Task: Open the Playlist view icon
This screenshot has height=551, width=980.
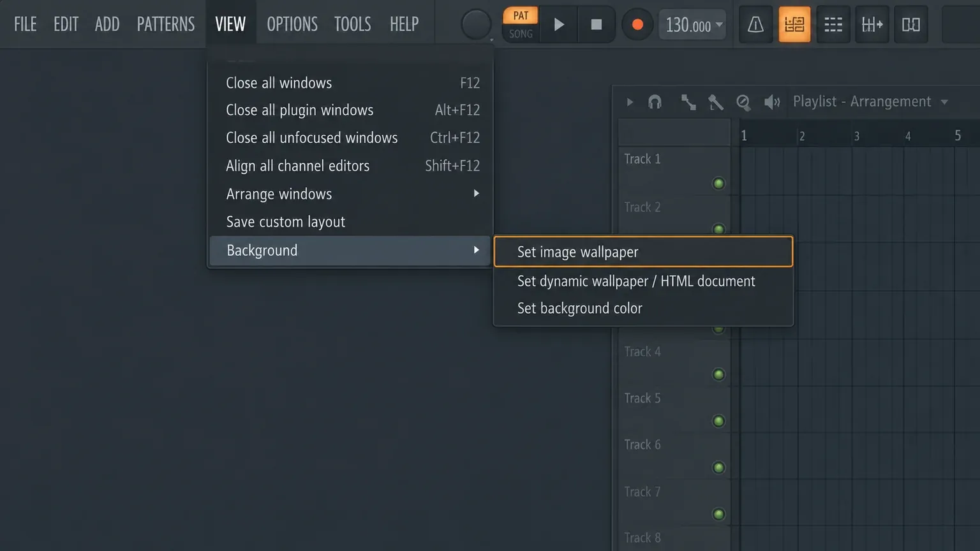Action: [794, 25]
